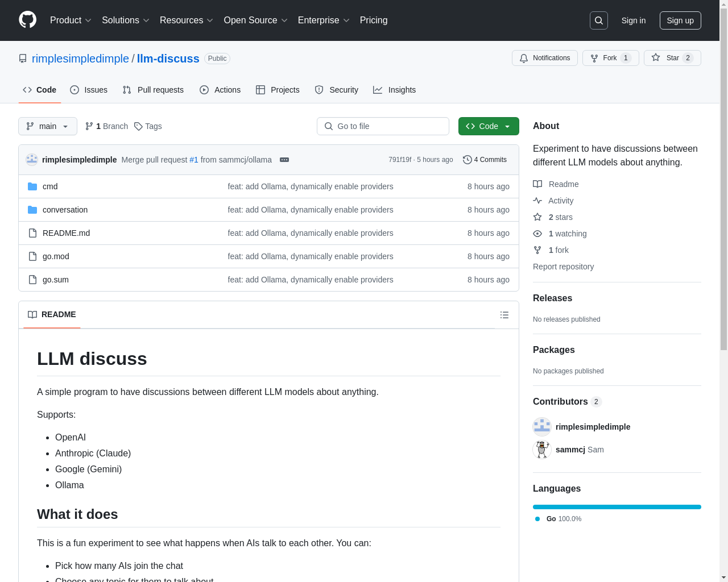Star the llm-discuss repository
Screen dimensions: 728x582
click(x=672, y=58)
